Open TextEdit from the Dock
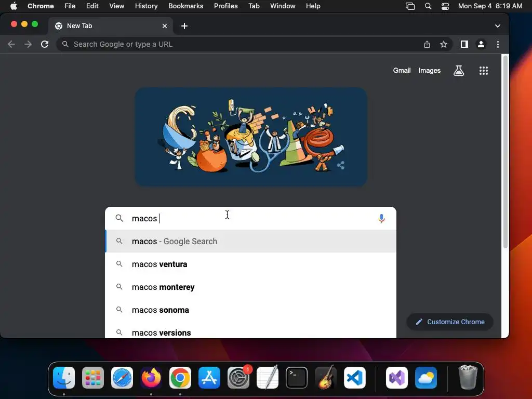Image resolution: width=532 pixels, height=399 pixels. [268, 378]
